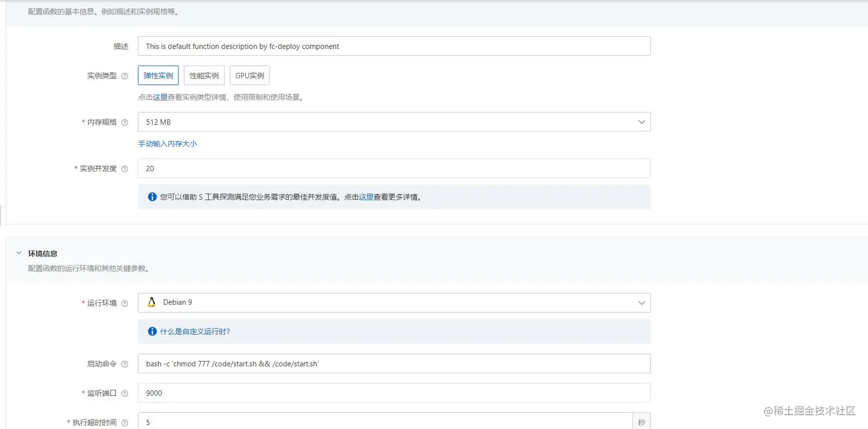This screenshot has width=868, height=429.
Task: Click Linux penguin icon in Debian 9 field
Action: [152, 302]
